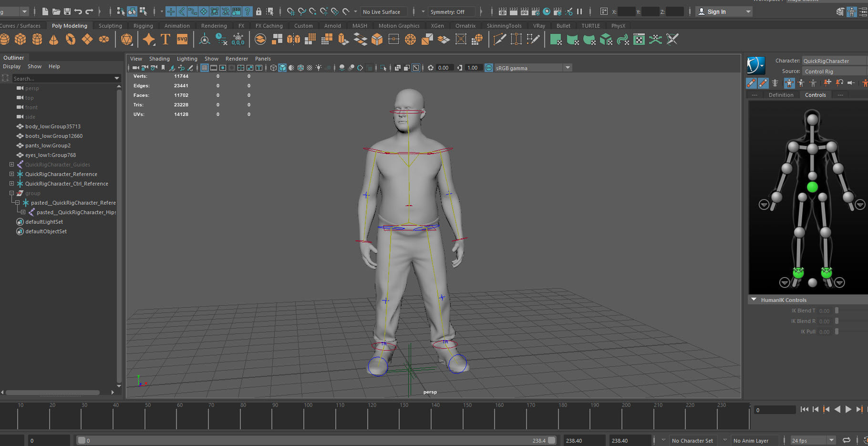The height and width of the screenshot is (446, 868).
Task: Click the HumanIK logo button
Action: pyautogui.click(x=756, y=65)
